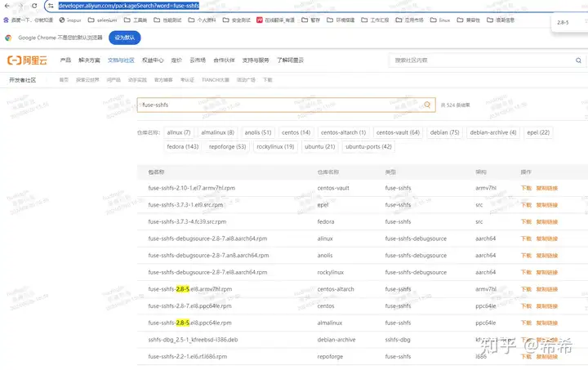The height and width of the screenshot is (370, 588).
Task: Open the 性能测试 bookmarks folder
Action: coord(167,20)
